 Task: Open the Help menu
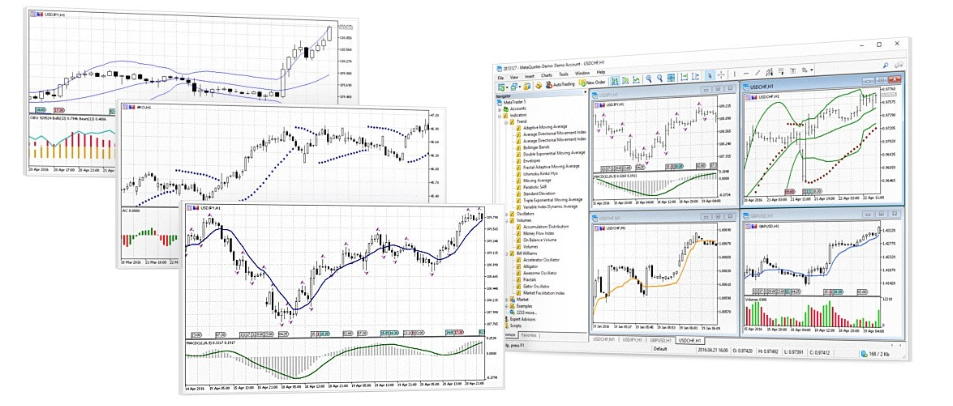[x=600, y=72]
